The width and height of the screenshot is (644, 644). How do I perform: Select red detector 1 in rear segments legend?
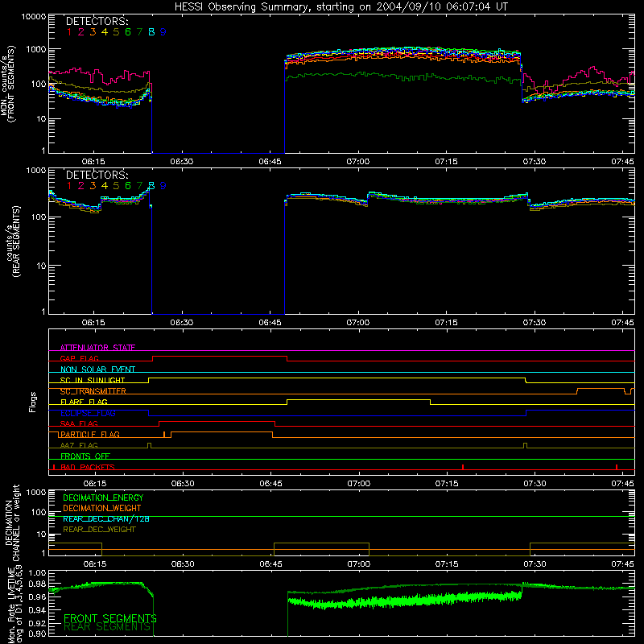click(x=69, y=186)
